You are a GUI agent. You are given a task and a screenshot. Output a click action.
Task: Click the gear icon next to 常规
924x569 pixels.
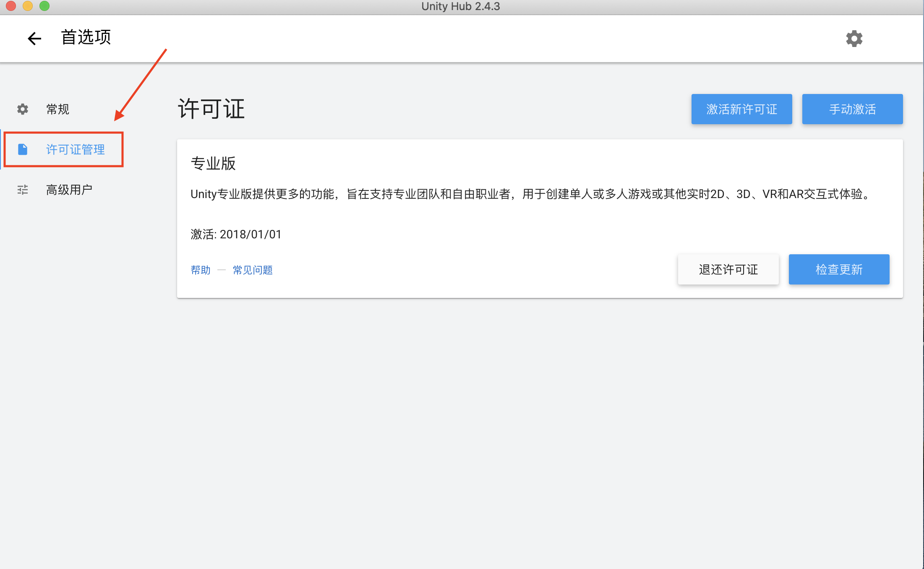[23, 109]
